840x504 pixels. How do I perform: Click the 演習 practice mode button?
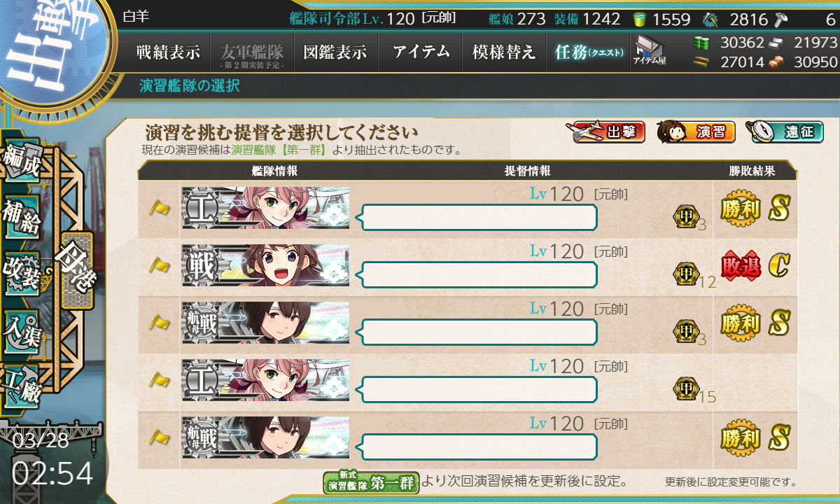pos(696,132)
